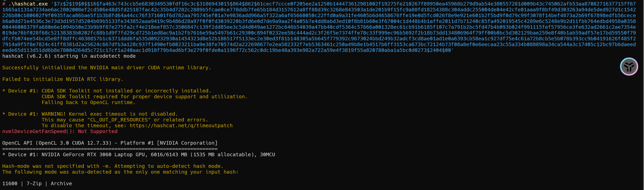Open the hashcat.net/q/timeoutpatch link
This screenshot has height=190, width=644.
tap(181, 125)
